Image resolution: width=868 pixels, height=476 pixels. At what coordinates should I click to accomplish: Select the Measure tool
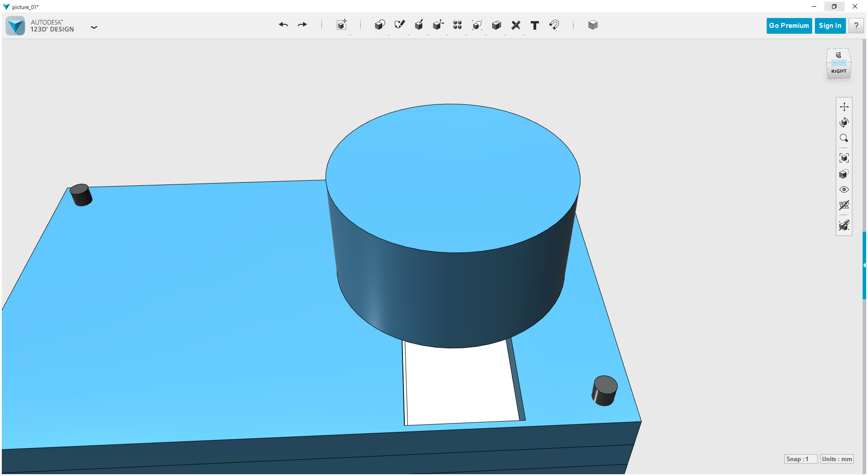point(516,25)
